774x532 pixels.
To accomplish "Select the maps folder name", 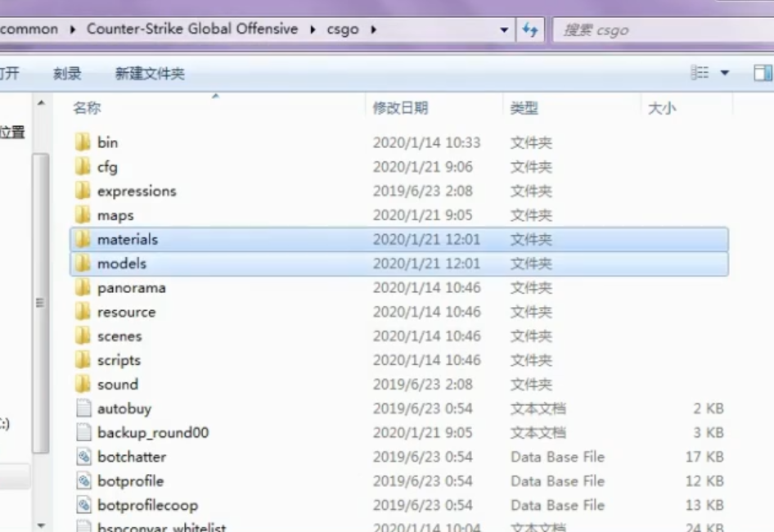I will pos(115,216).
